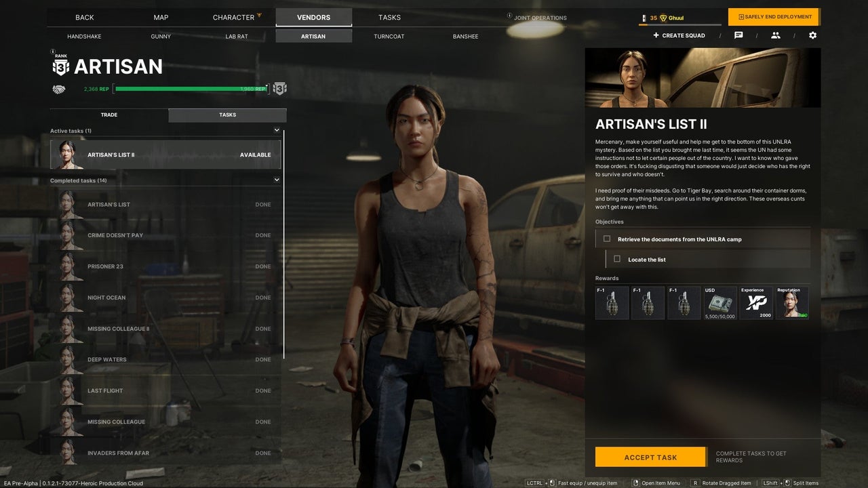
Task: Select the Turncoat vendor
Action: click(x=389, y=36)
